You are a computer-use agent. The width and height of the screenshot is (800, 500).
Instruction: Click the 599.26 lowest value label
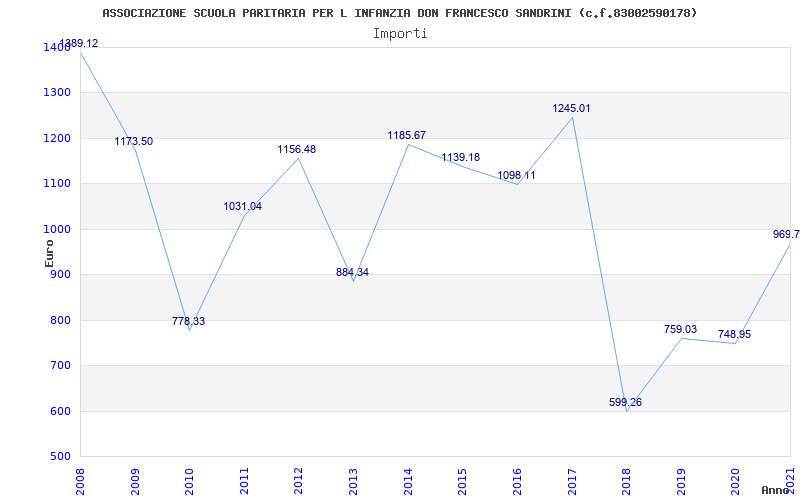coord(626,402)
